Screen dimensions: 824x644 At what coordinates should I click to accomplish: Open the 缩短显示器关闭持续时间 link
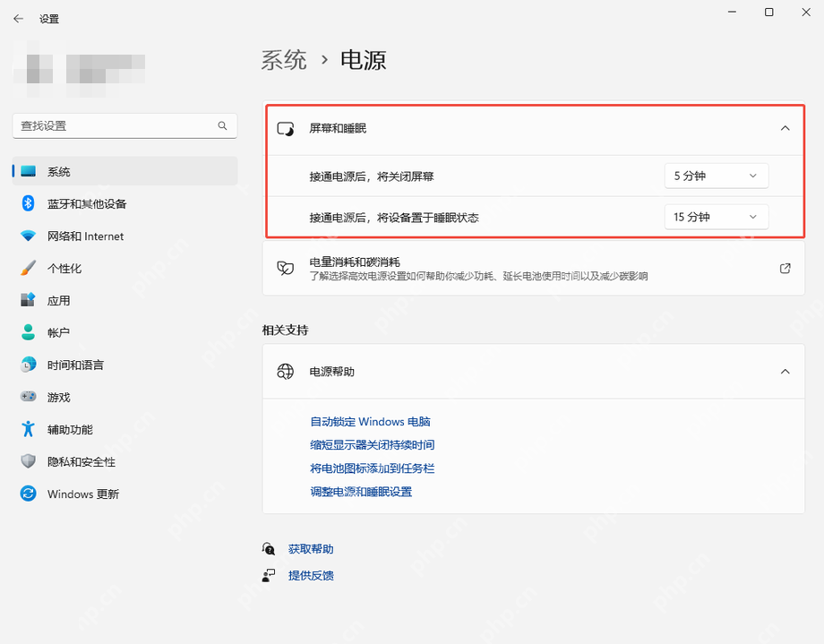tap(373, 445)
